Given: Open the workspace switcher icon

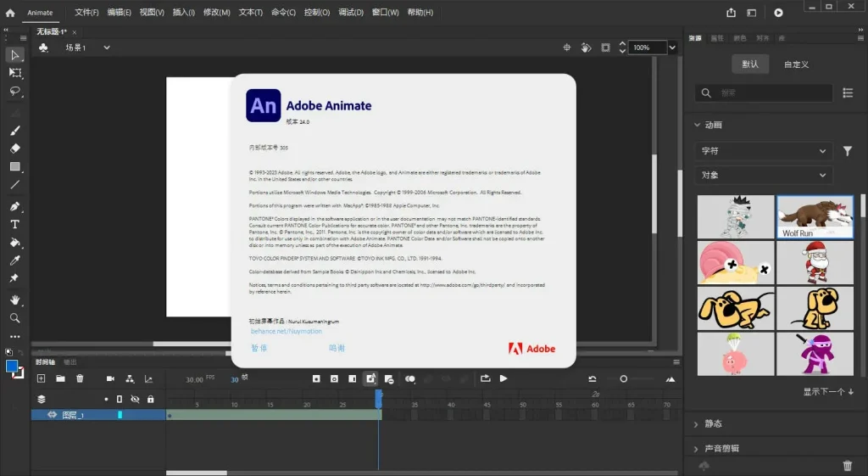Looking at the screenshot, I should click(x=751, y=12).
